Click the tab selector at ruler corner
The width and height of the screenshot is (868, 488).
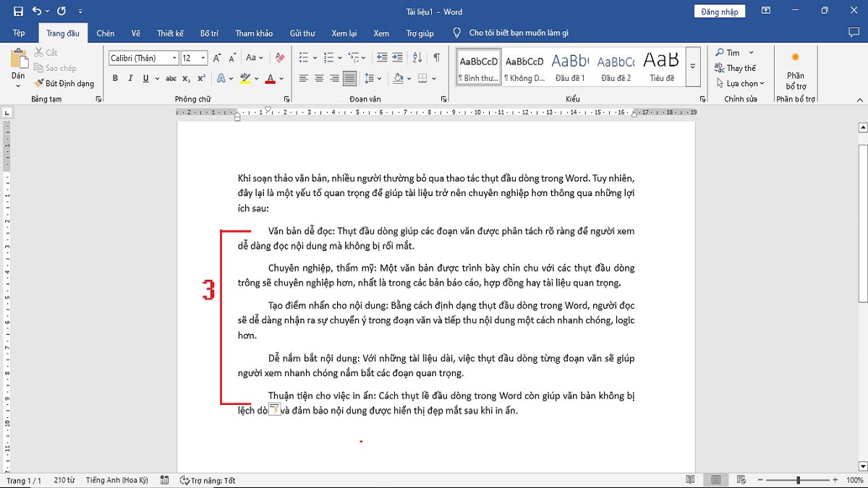(x=7, y=113)
